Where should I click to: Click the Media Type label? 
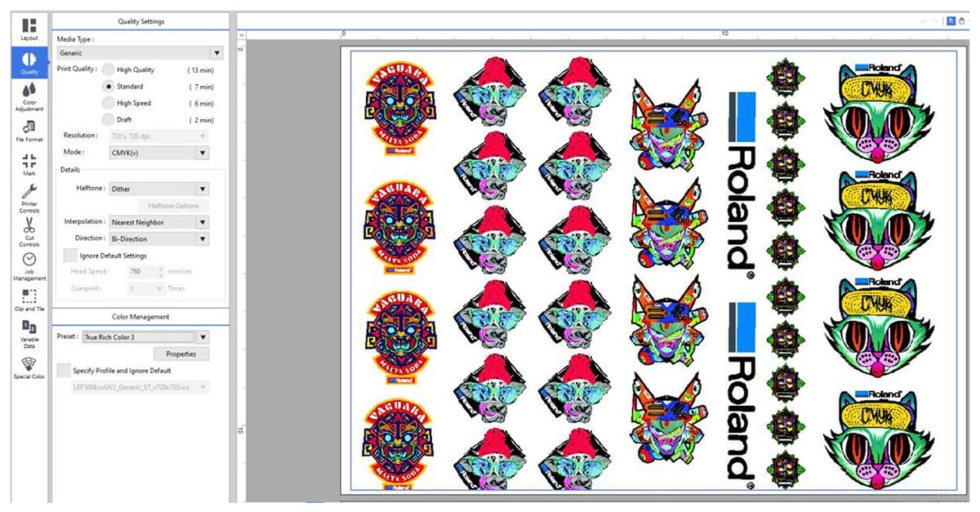tap(75, 39)
